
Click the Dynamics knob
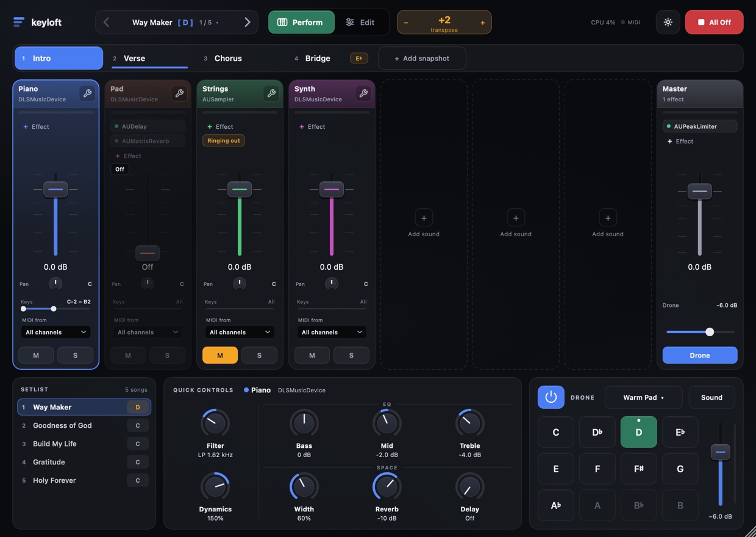[215, 486]
